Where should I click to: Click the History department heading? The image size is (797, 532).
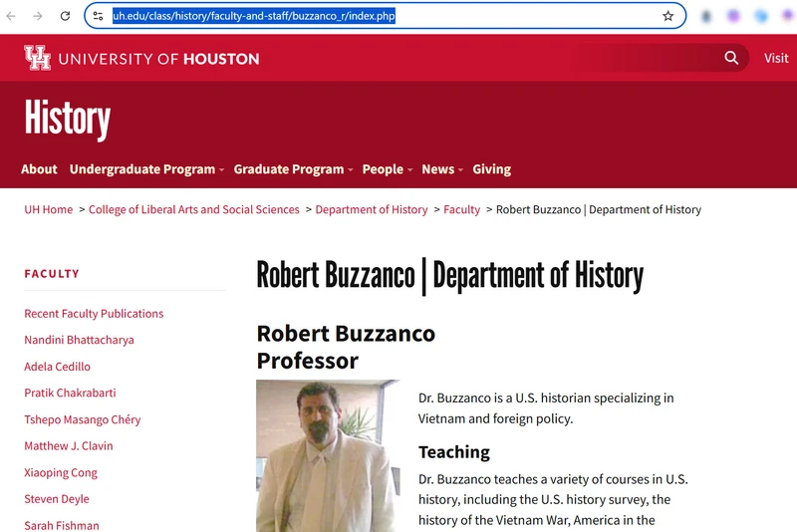[67, 119]
